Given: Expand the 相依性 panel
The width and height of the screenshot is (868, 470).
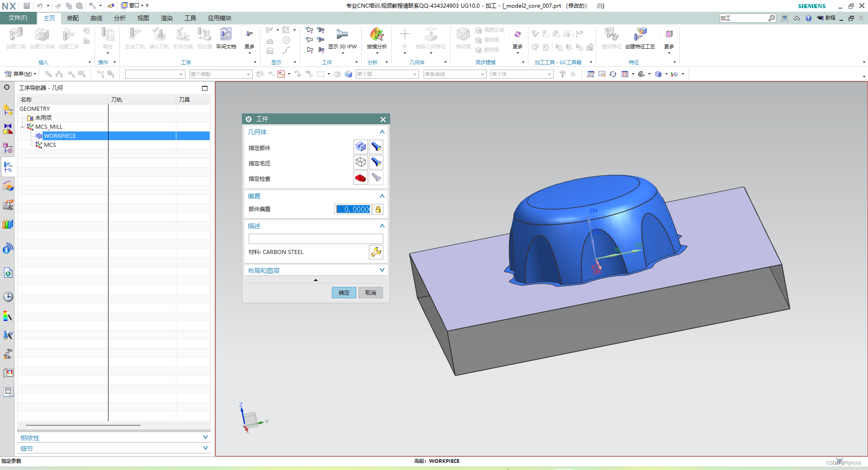Looking at the screenshot, I should click(205, 437).
